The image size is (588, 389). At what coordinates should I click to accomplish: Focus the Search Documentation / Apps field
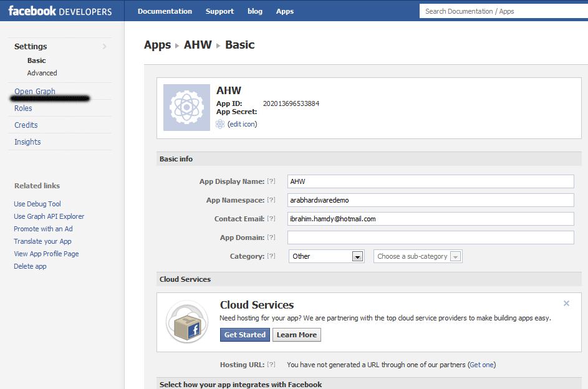pos(504,11)
